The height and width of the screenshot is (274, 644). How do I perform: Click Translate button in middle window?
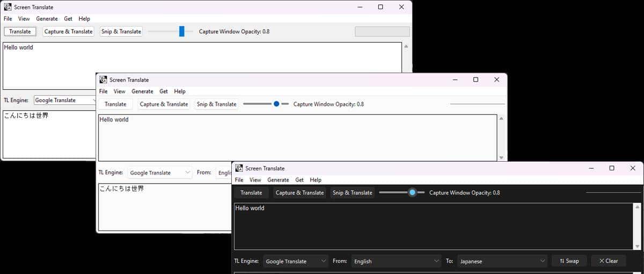tap(115, 104)
